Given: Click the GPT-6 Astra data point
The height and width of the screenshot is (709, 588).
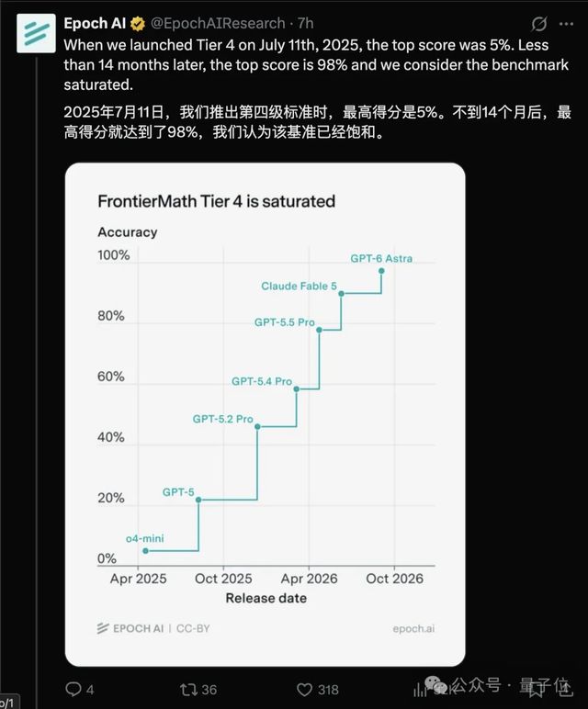Looking at the screenshot, I should [381, 271].
